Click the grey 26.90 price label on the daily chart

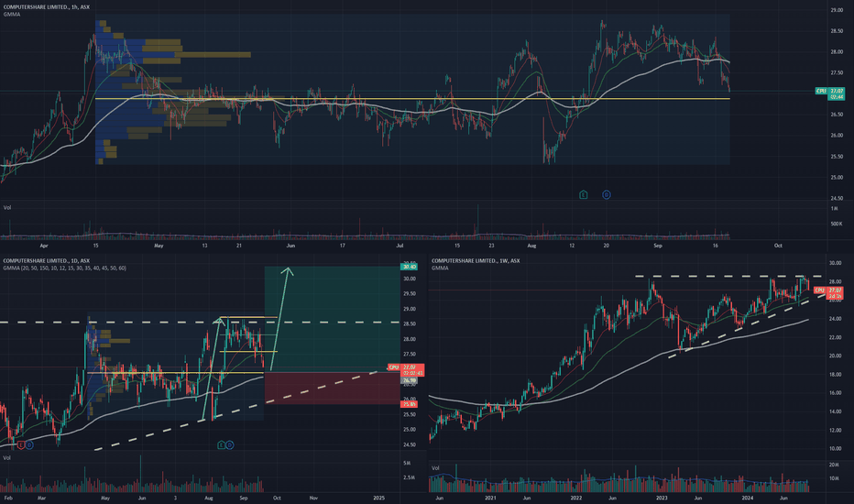409,380
